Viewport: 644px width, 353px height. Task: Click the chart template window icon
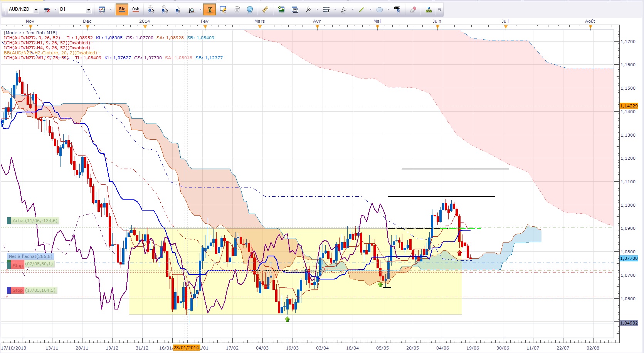coord(295,9)
